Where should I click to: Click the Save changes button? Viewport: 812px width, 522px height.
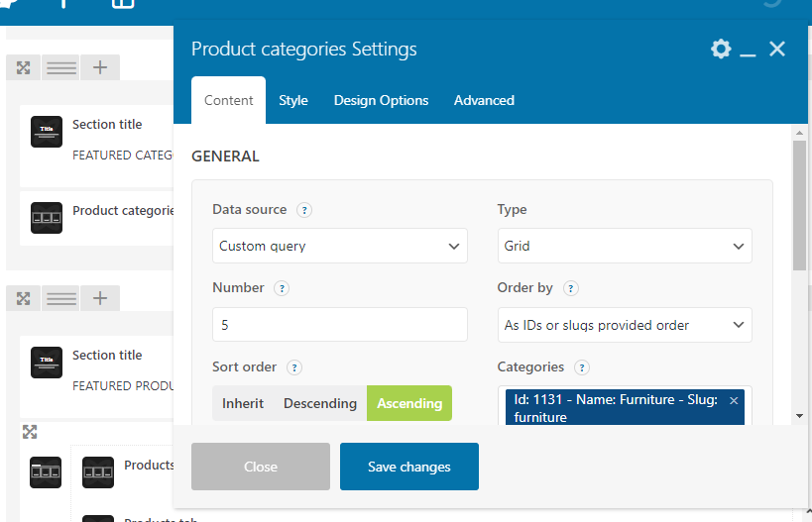[409, 467]
